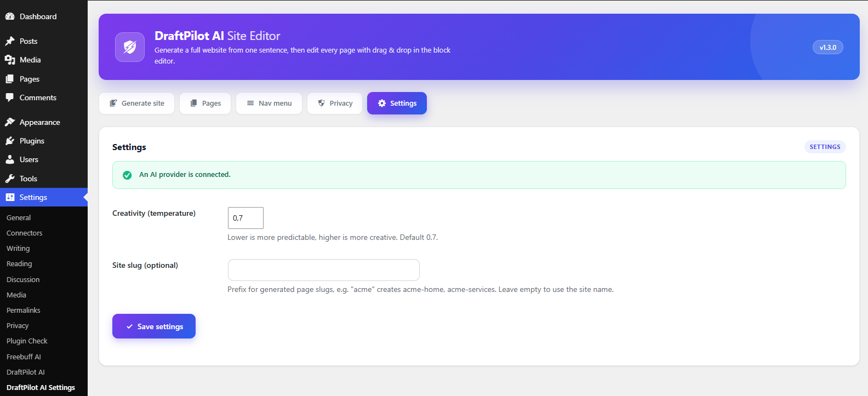Click the Settings sliders icon in sidebar

pos(10,197)
